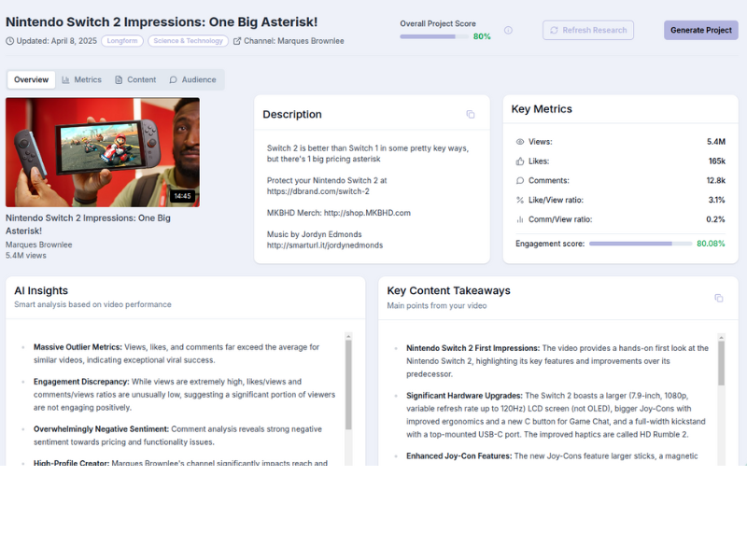This screenshot has height=560, width=747.
Task: Click the Nintendo Switch 2 video thumbnail
Action: pyautogui.click(x=103, y=152)
